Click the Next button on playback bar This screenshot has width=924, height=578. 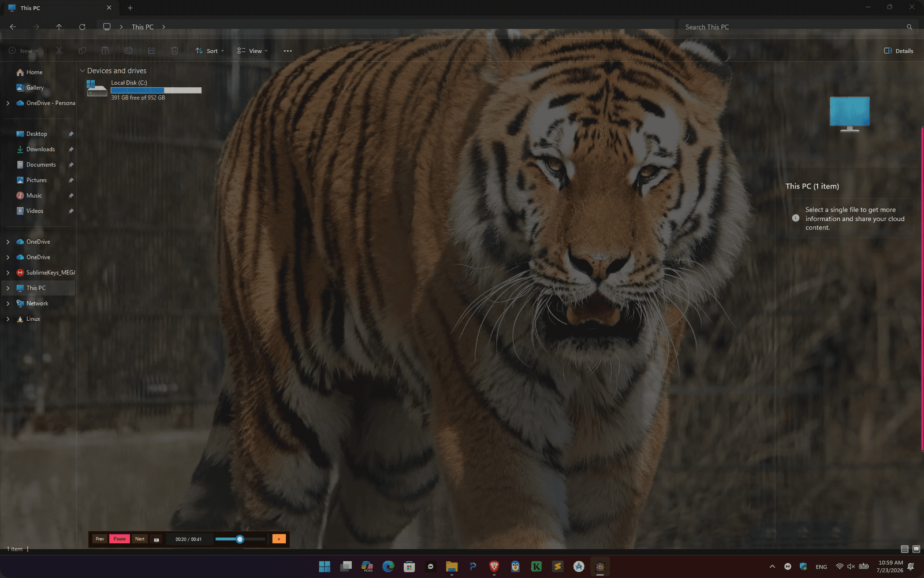[140, 539]
